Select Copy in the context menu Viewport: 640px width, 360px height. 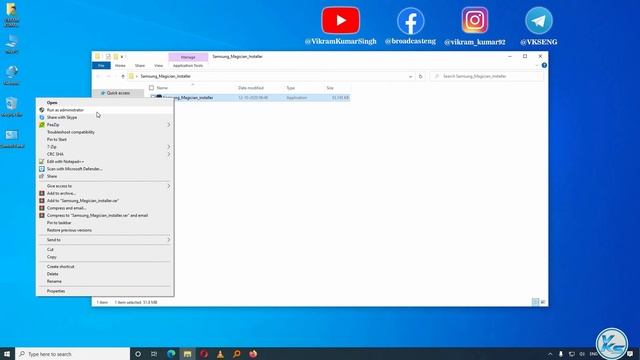(51, 257)
